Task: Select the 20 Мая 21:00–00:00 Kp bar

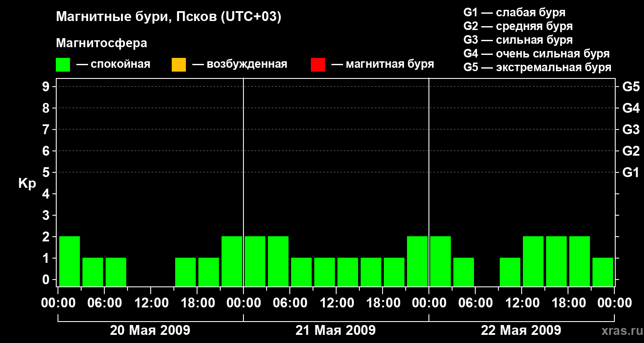Action: [x=232, y=261]
